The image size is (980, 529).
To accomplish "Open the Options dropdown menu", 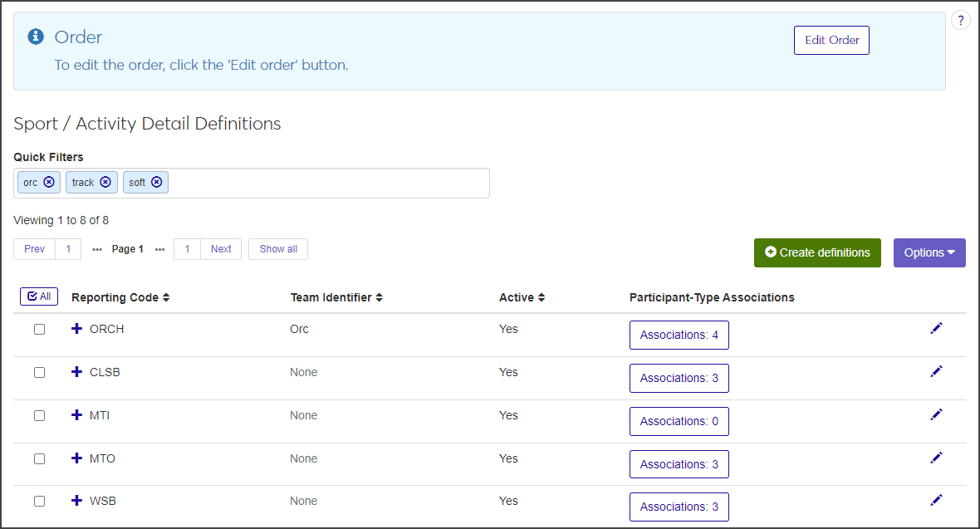I will pos(929,252).
